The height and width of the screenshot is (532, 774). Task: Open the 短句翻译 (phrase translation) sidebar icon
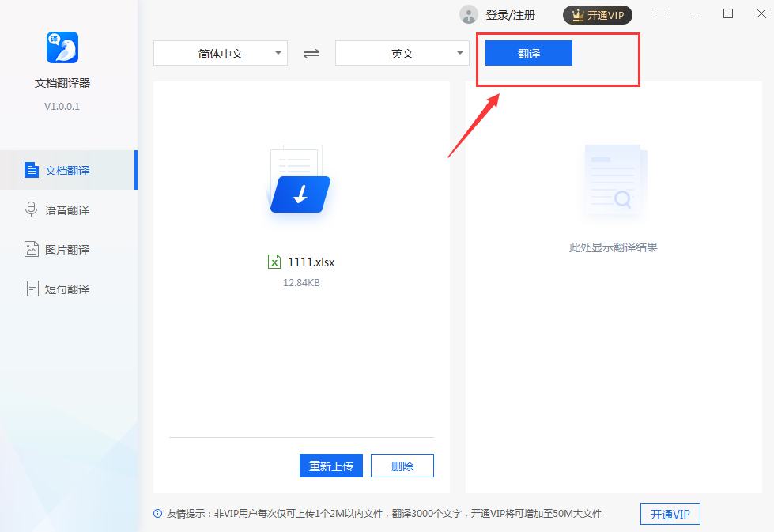[x=31, y=288]
